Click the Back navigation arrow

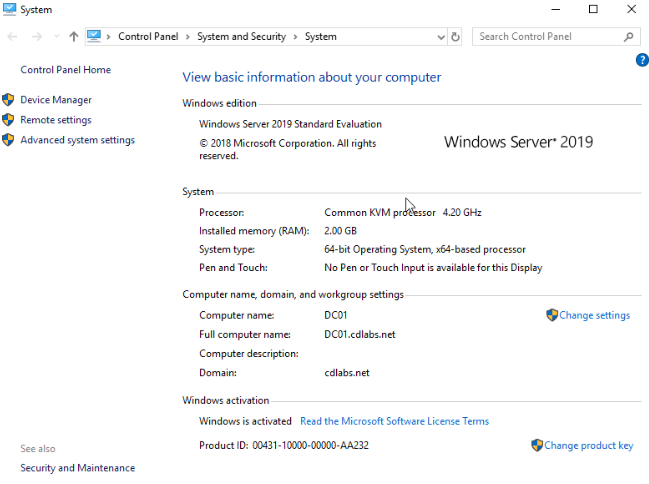pyautogui.click(x=12, y=37)
